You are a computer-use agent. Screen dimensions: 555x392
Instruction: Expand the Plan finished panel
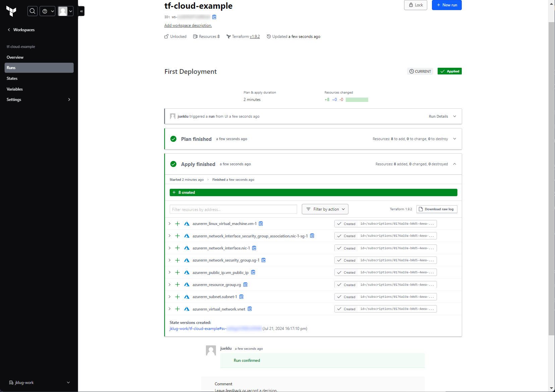click(454, 139)
